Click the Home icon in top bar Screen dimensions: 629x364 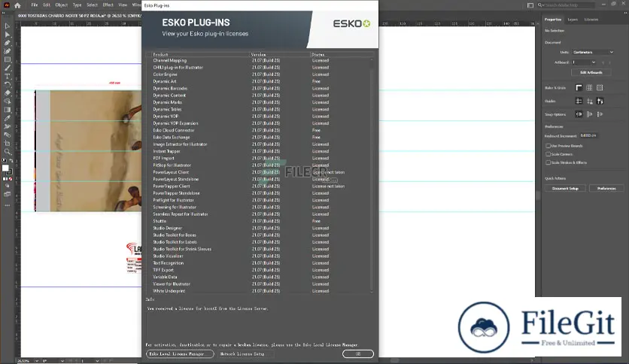17,5
